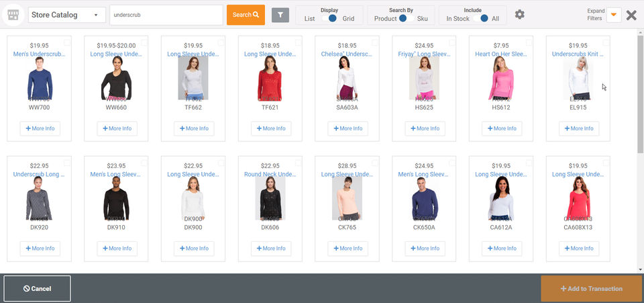This screenshot has height=303, width=644.
Task: Open the Store Catalog dropdown
Action: (x=67, y=15)
